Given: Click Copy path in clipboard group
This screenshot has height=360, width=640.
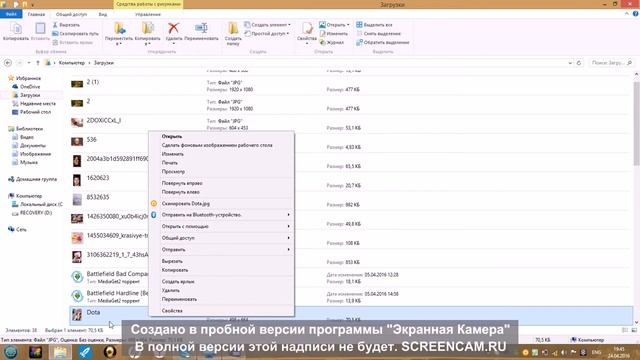Looking at the screenshot, I should point(76,33).
